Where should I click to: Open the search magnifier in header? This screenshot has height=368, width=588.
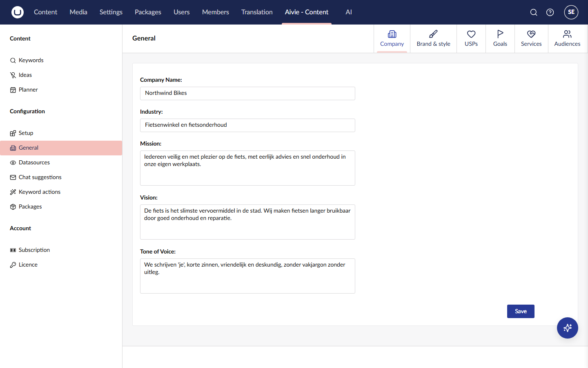click(534, 12)
